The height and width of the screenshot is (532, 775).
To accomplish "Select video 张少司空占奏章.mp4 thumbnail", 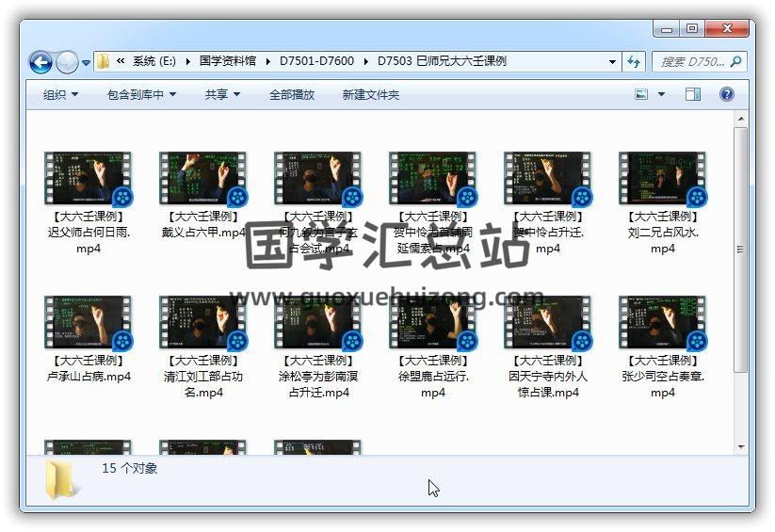I will point(662,322).
